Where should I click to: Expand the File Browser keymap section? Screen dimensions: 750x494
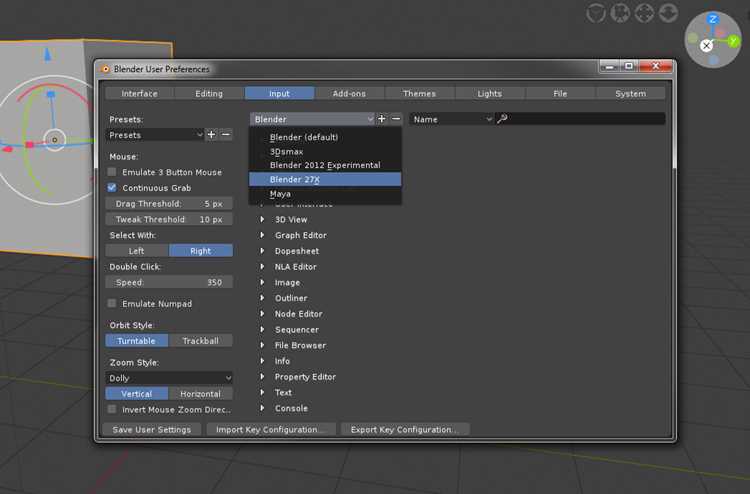262,345
